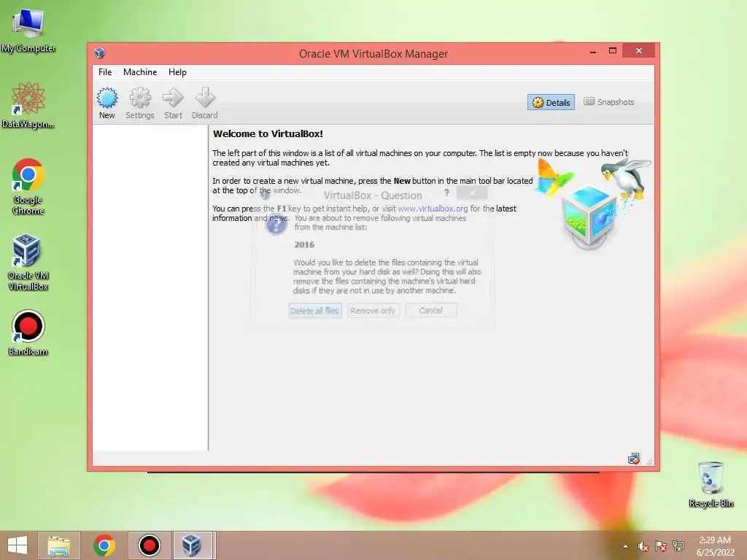
Task: Open the Action Center flag icon
Action: [661, 546]
